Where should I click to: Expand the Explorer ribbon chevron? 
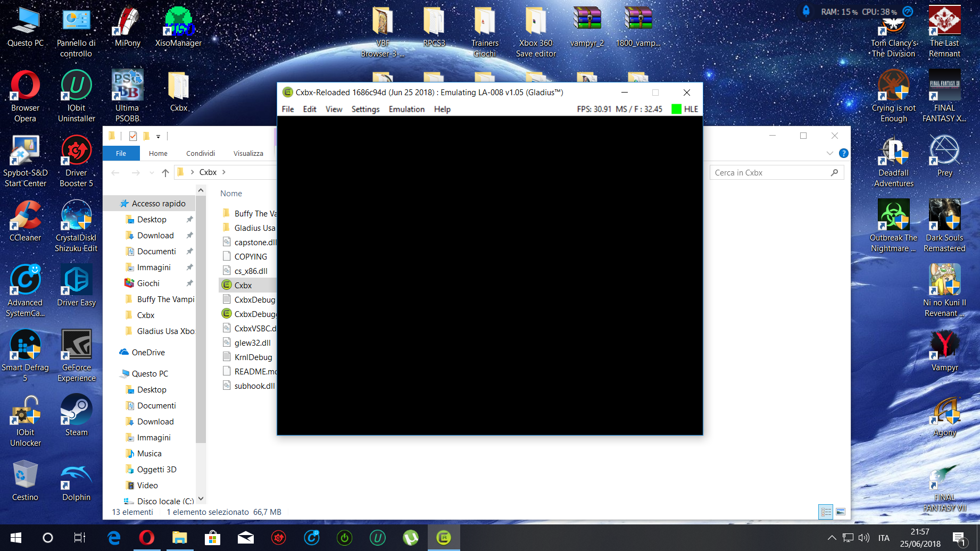(x=829, y=153)
